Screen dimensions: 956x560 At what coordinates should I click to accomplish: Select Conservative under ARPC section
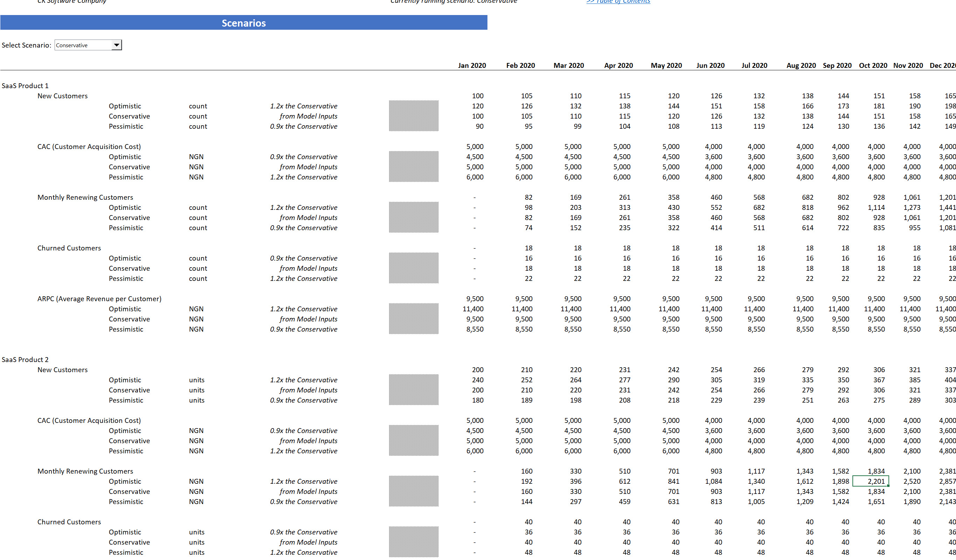click(129, 319)
